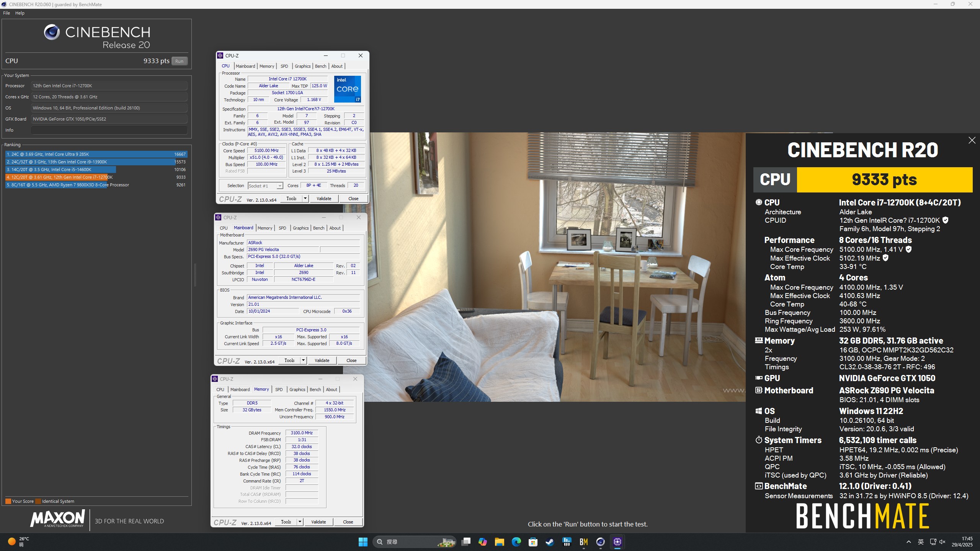Click the DRAM Frequency value 3100.0 MHz
980x551 pixels.
(x=302, y=433)
